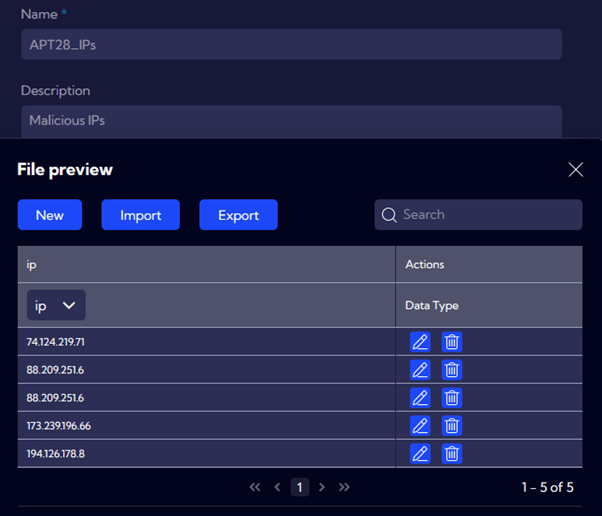Advance to the next page
Viewport: 602px width, 516px height.
(x=322, y=487)
